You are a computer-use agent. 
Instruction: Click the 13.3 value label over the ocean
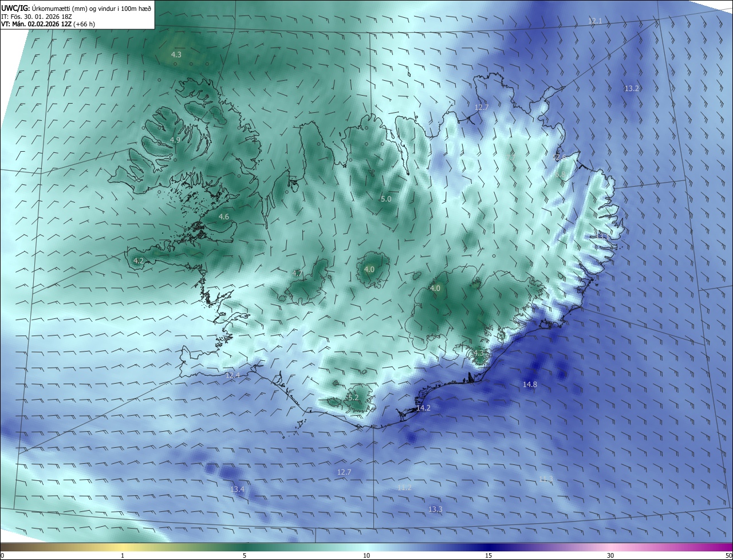coord(435,509)
